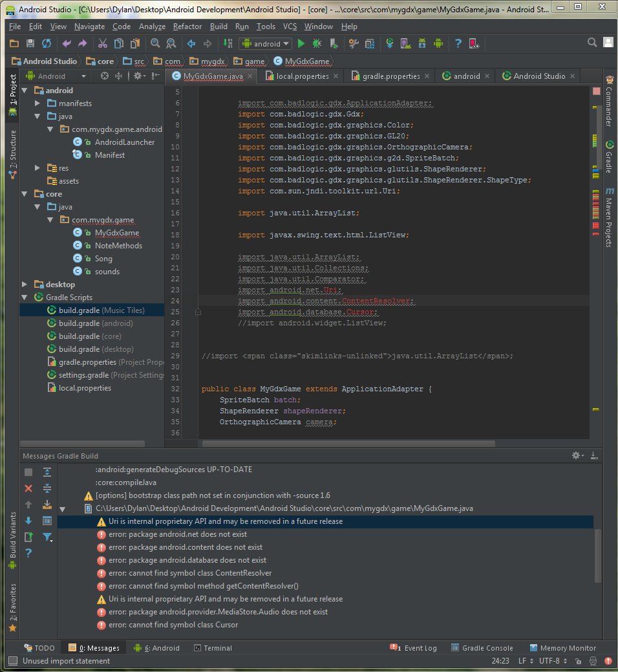Toggle tool window button in bottom-left corner
This screenshot has height=672, width=618.
click(x=12, y=661)
